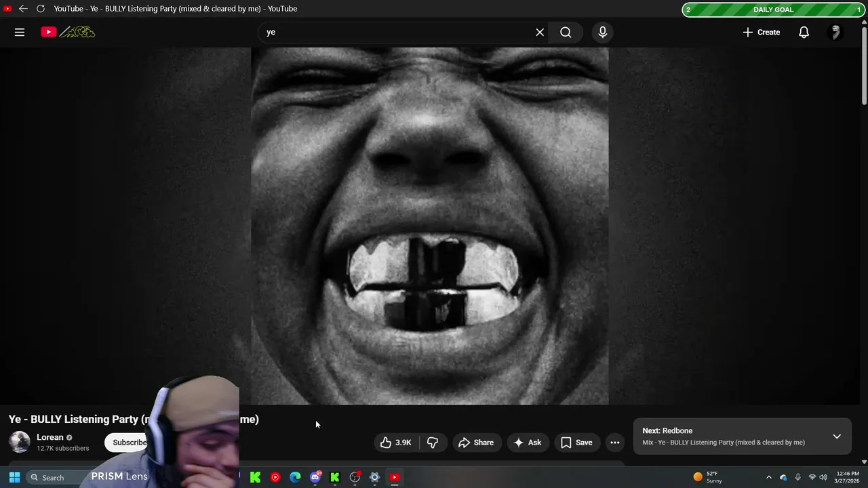The height and width of the screenshot is (488, 868).
Task: Go to YouTube home via the logo
Action: pyautogui.click(x=68, y=32)
